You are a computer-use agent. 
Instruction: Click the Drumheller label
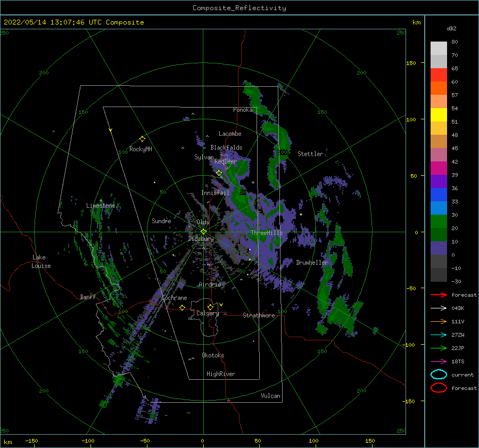click(x=312, y=263)
